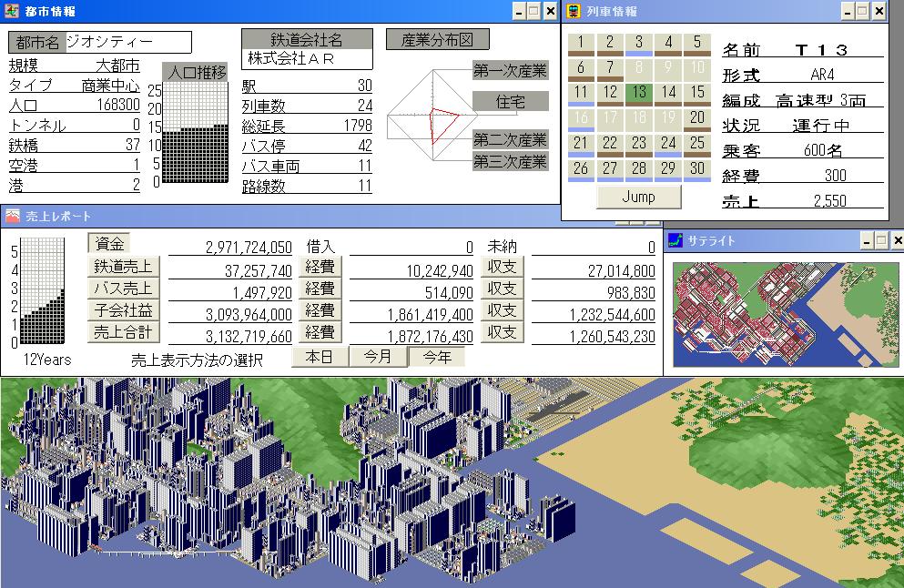Select train number 12 in train grid
This screenshot has width=904, height=588.
(610, 95)
